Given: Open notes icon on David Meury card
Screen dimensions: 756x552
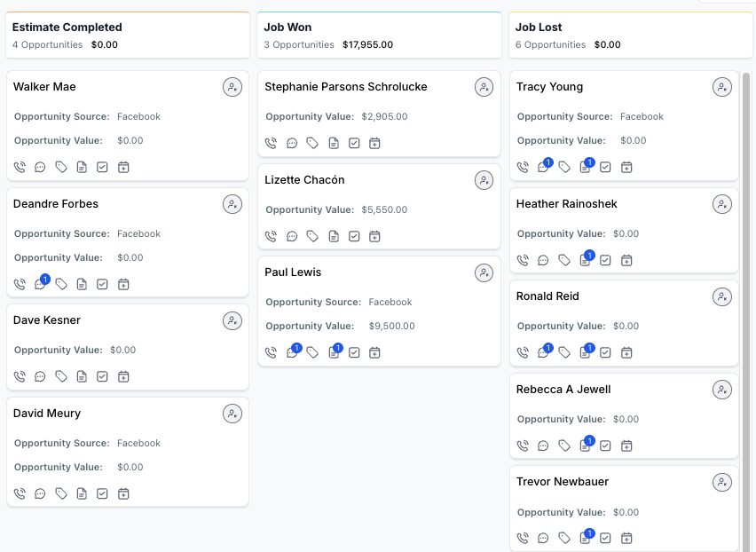Looking at the screenshot, I should pos(82,493).
